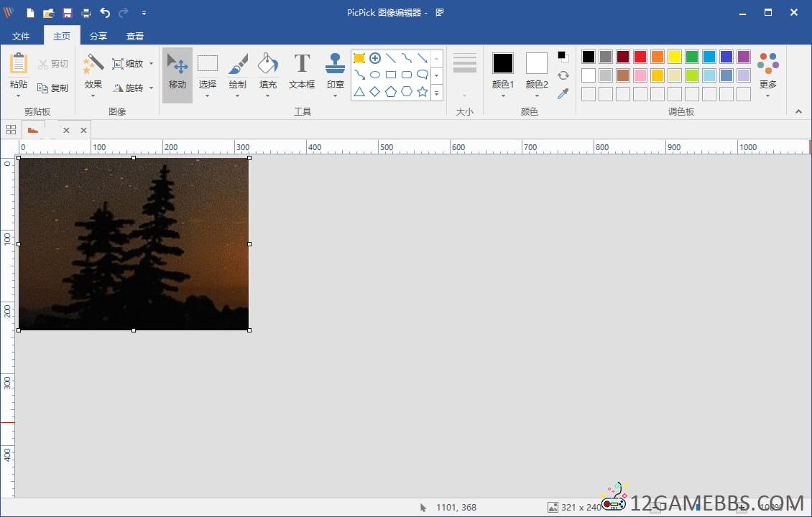Switch to the 分享 ribbon tab
Screen dimensions: 812x517
pyautogui.click(x=98, y=36)
